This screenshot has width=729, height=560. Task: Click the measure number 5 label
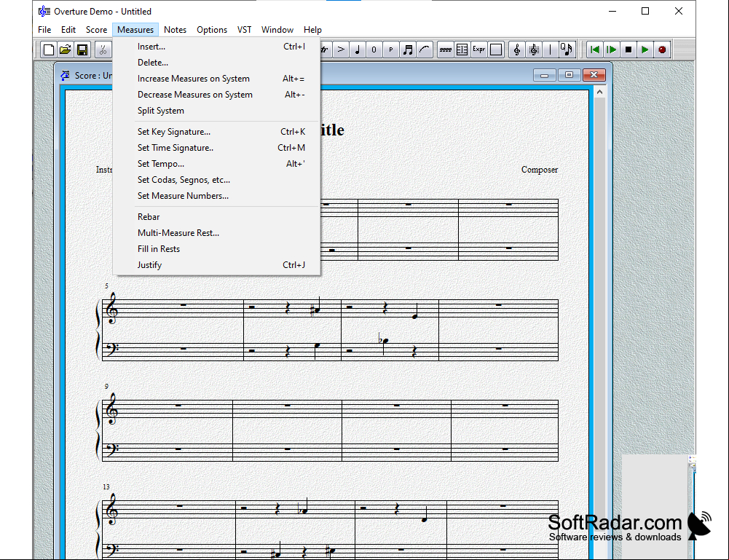pyautogui.click(x=106, y=285)
